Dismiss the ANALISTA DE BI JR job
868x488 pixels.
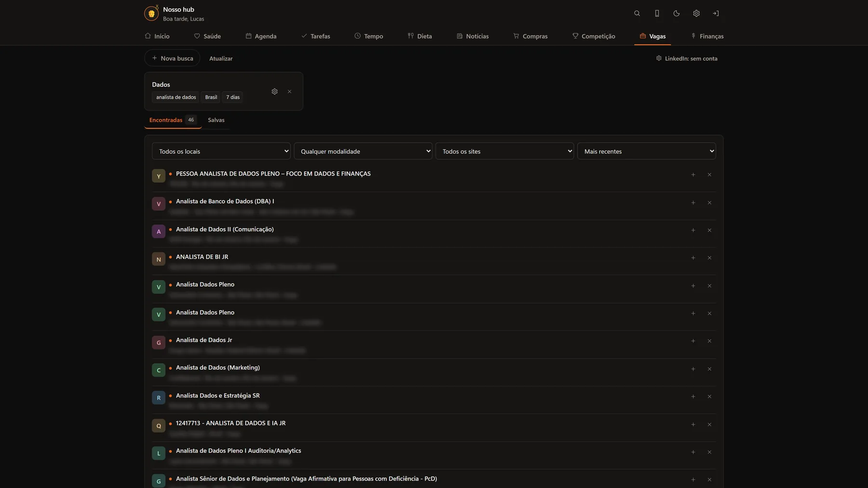pos(709,258)
